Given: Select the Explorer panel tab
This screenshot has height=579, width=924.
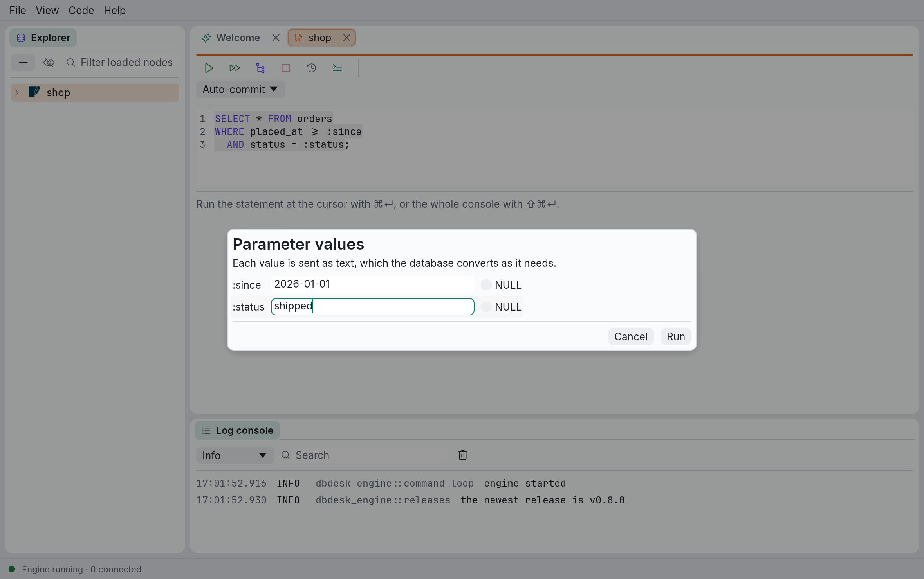Looking at the screenshot, I should (43, 38).
